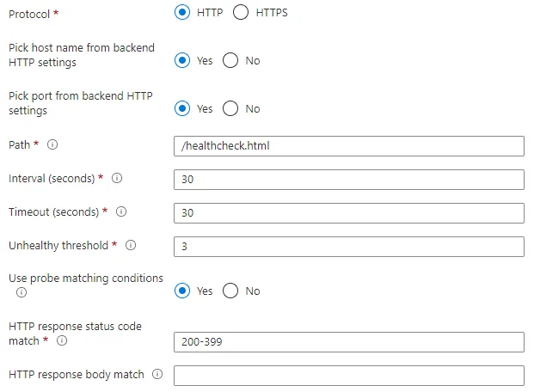The height and width of the screenshot is (392, 534).
Task: Choose No for pick host name from backend
Action: click(230, 61)
